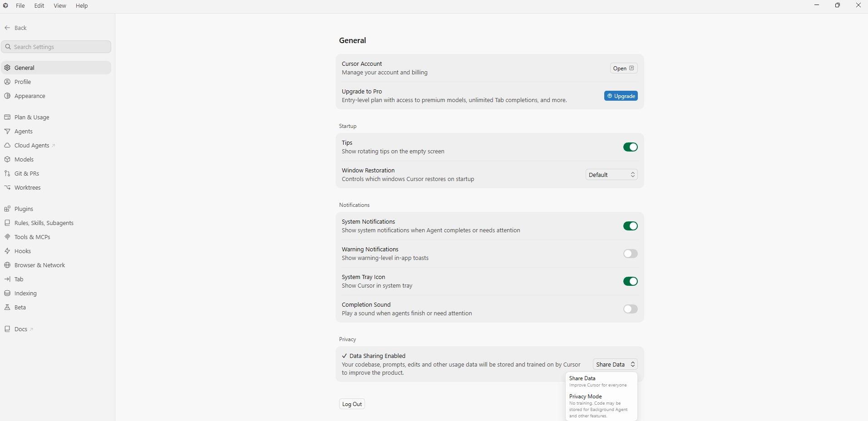Click the Rules, Skills, Subagents icon
This screenshot has width=868, height=421.
point(7,223)
